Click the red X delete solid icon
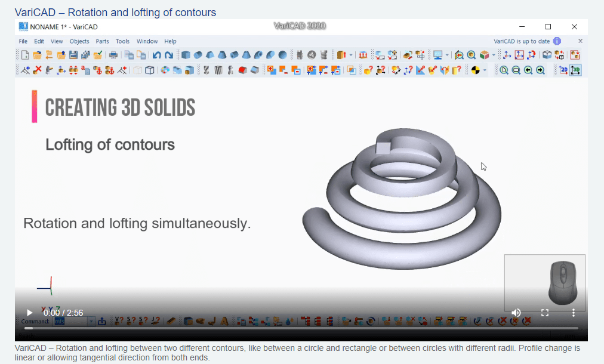 click(x=38, y=70)
